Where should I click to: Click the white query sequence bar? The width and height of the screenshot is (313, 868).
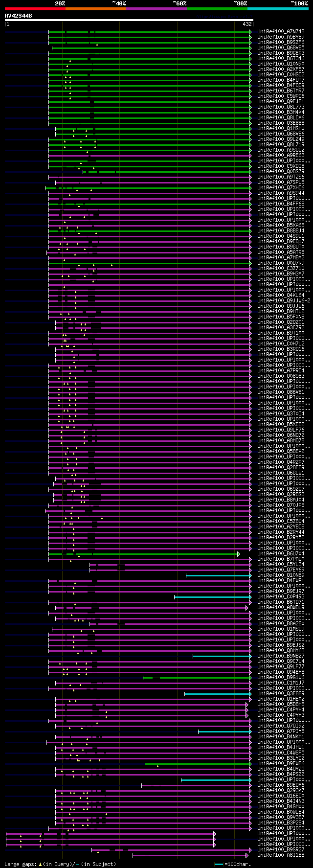pyautogui.click(x=129, y=20)
